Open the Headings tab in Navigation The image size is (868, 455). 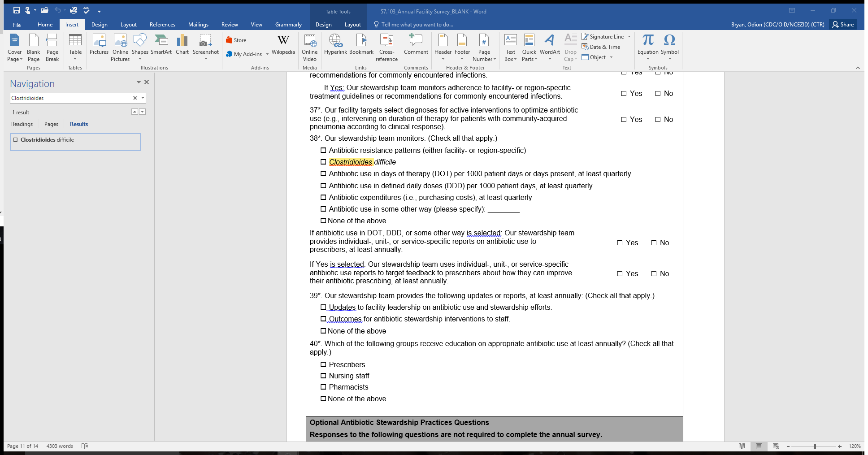point(22,124)
